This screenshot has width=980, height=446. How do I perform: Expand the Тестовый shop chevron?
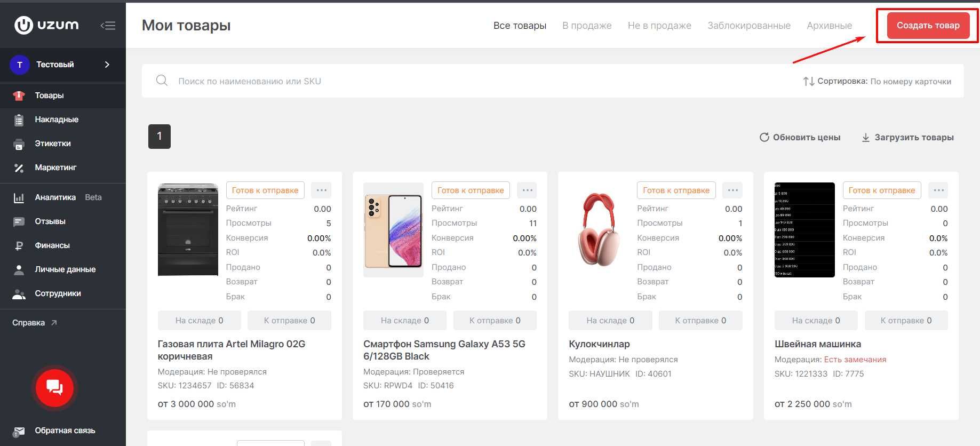pos(107,65)
